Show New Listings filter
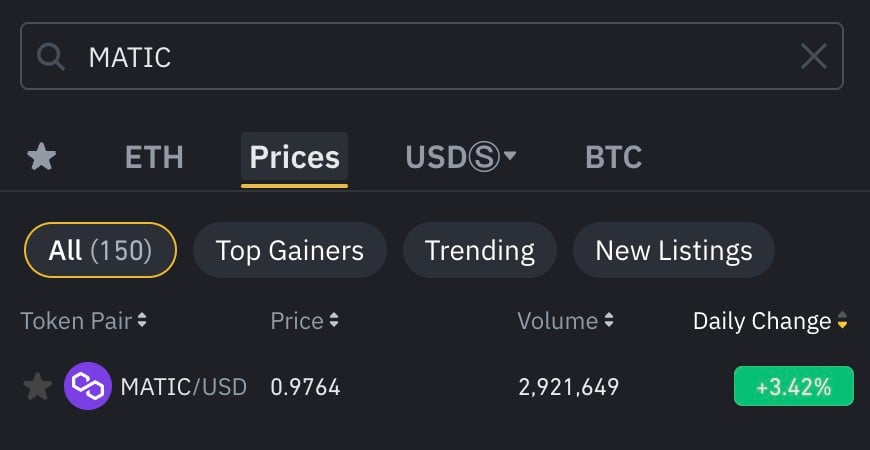 point(674,250)
